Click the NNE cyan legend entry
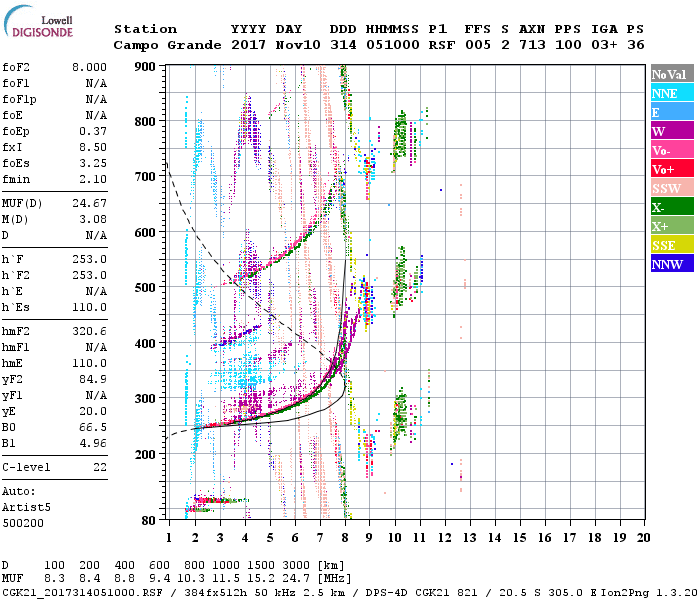The width and height of the screenshot is (700, 600). (671, 93)
